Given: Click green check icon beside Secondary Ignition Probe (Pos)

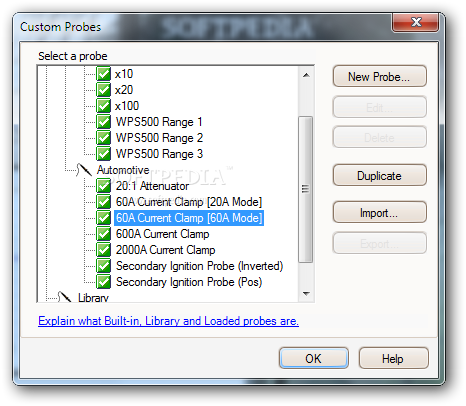Looking at the screenshot, I should (x=103, y=282).
